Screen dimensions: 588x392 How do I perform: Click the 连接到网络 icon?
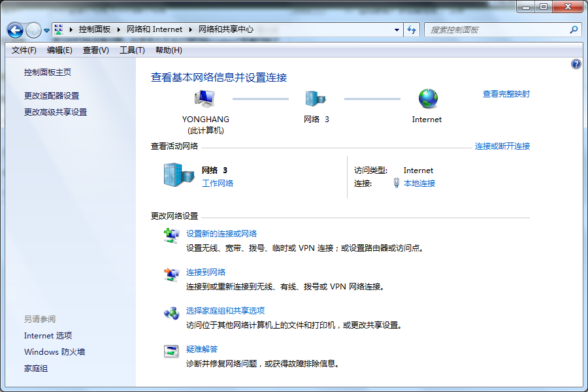click(x=171, y=273)
